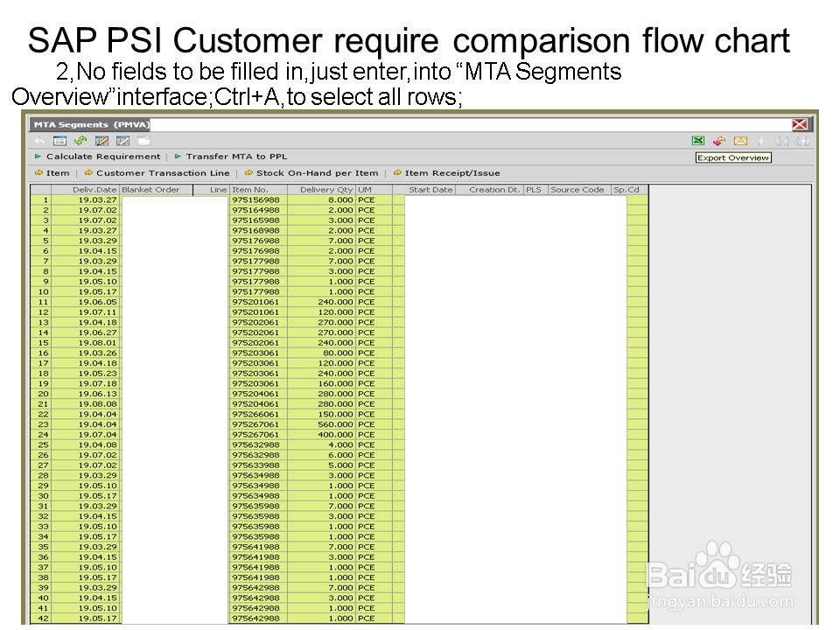Click the blank header corner cell of the grid
This screenshot has height=630, width=840.
click(x=41, y=190)
